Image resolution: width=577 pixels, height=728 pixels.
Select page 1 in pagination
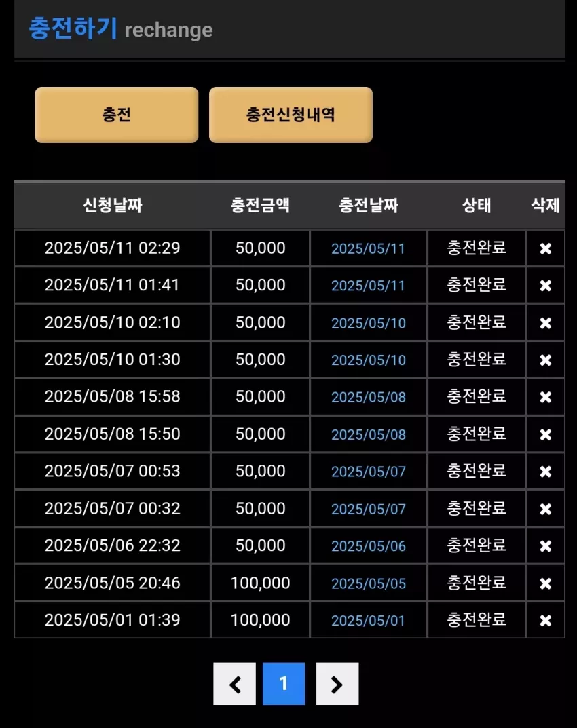coord(284,684)
